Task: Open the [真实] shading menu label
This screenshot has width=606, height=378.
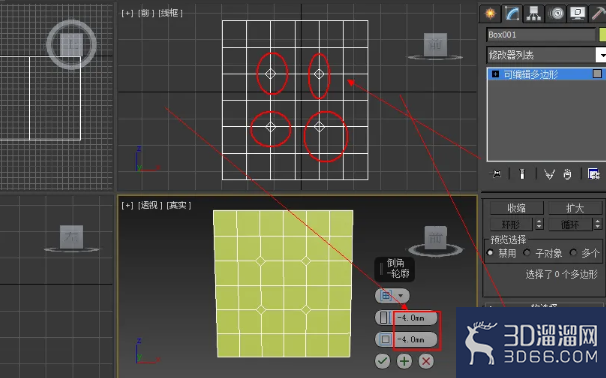Action: 179,205
